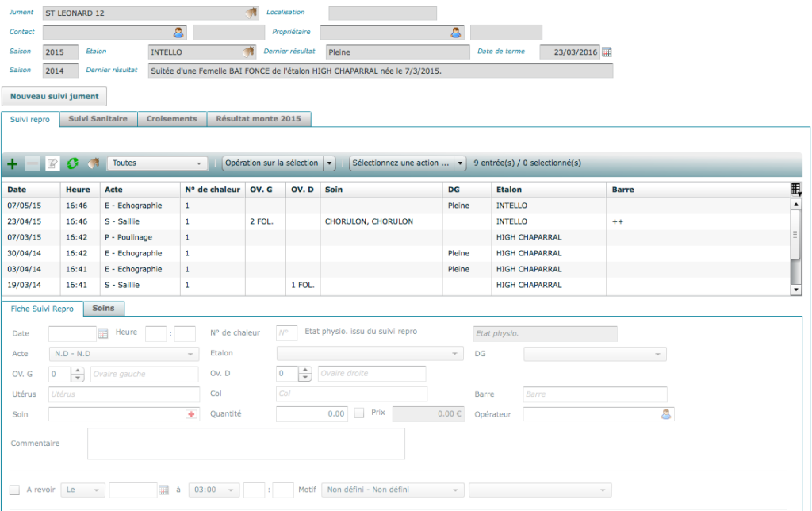This screenshot has height=511, width=812.
Task: Open the Etalon dropdown in Fiche
Action: coord(370,354)
